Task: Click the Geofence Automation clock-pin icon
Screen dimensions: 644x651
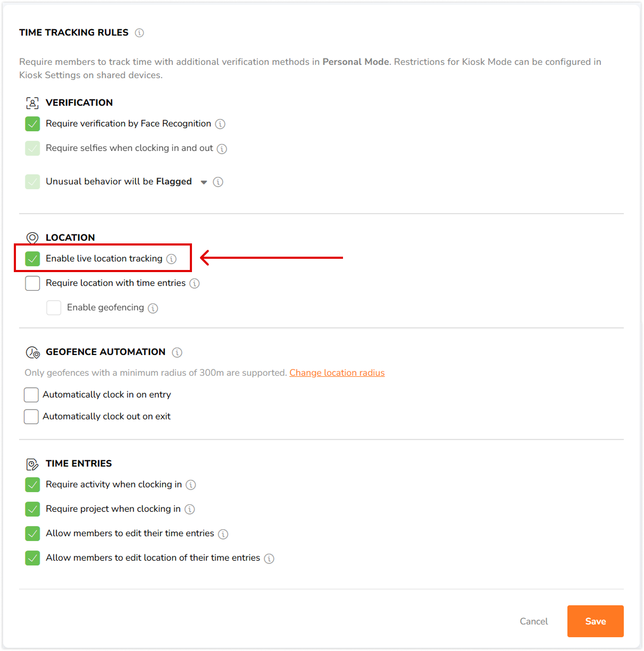Action: pos(32,352)
